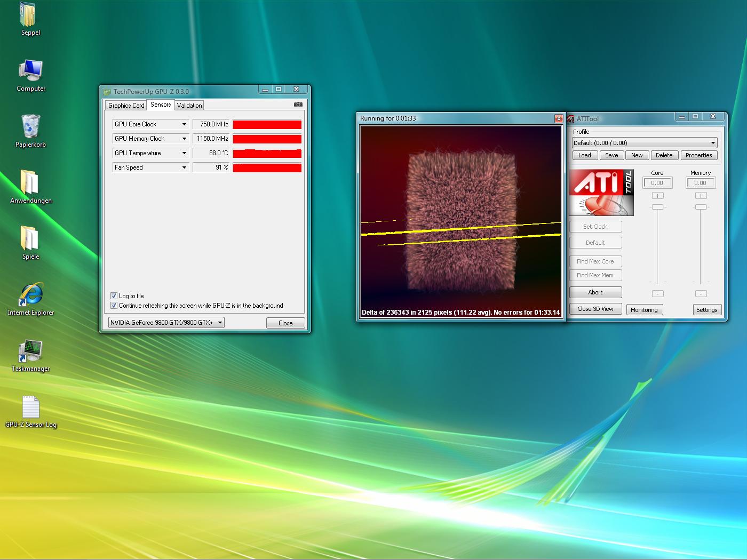The image size is (747, 560).
Task: Click the Core plus stepper button
Action: 658,196
